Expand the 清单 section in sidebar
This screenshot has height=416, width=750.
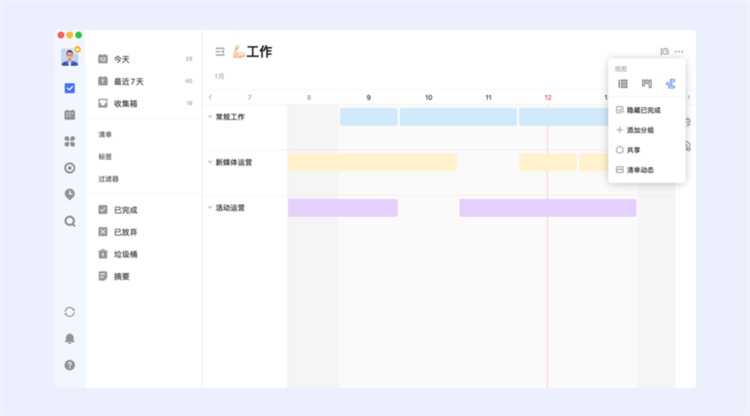tap(105, 134)
